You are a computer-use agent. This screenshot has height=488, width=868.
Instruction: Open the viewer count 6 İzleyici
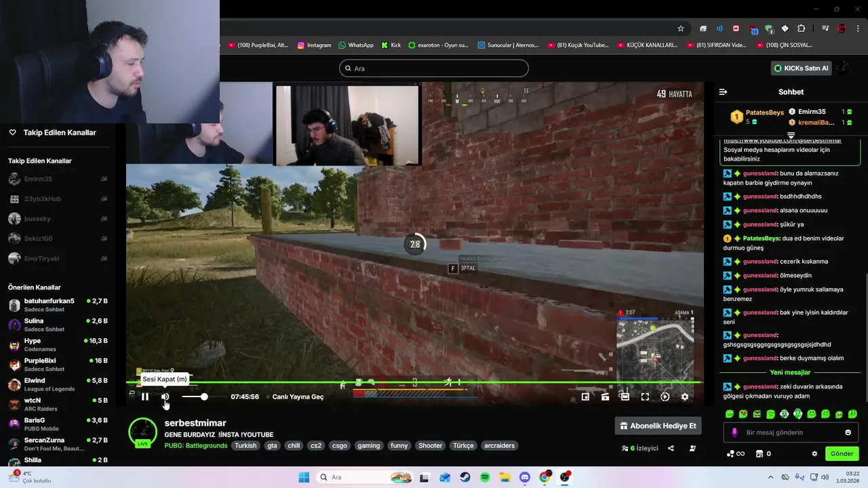(x=640, y=448)
